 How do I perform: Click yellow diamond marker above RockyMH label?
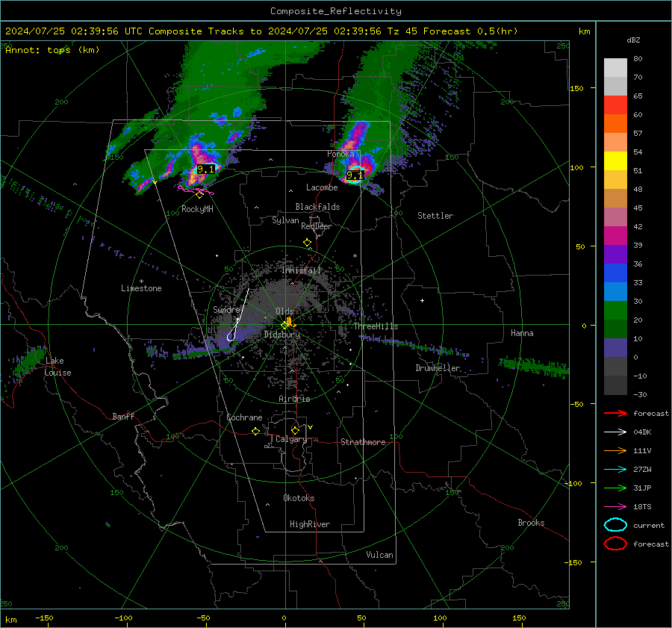point(199,195)
